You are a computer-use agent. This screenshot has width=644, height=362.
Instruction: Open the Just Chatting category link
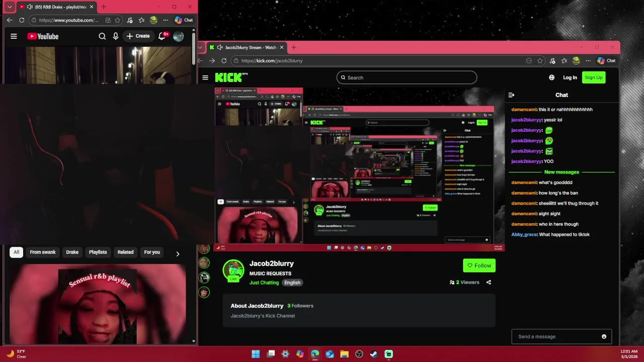tap(264, 283)
